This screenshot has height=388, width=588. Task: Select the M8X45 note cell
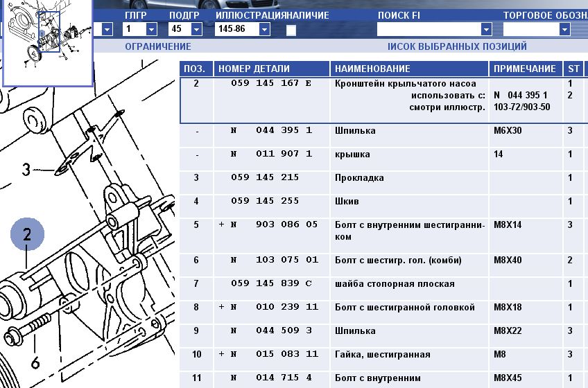[x=526, y=380]
